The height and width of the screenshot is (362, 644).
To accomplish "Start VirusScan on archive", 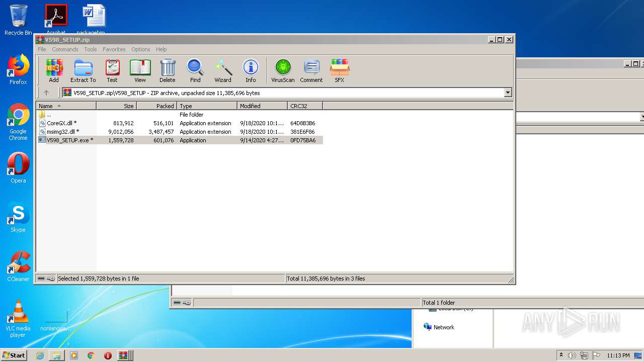I will (283, 70).
